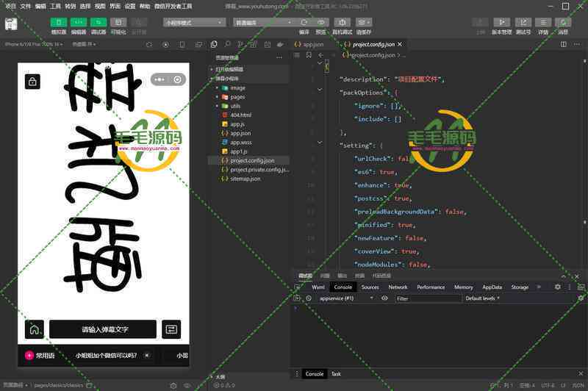The image size is (588, 391).
Task: Click the preview eye icon in toolbar
Action: [x=320, y=23]
